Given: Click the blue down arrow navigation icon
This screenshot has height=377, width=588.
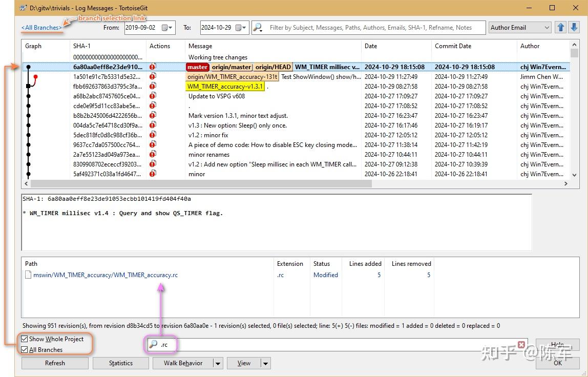Looking at the screenshot, I should 574,27.
